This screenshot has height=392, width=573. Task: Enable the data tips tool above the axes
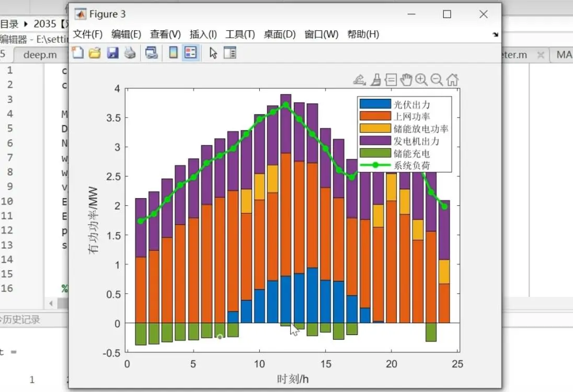pyautogui.click(x=391, y=79)
